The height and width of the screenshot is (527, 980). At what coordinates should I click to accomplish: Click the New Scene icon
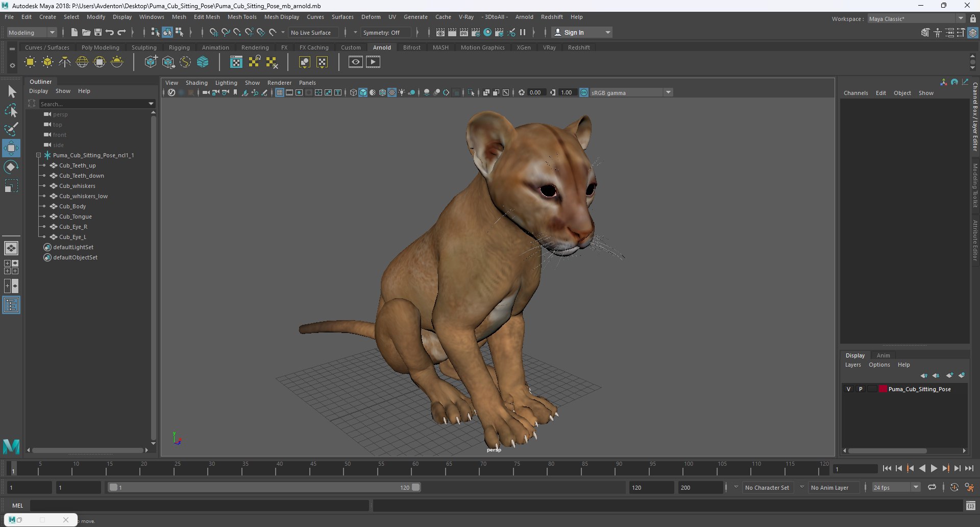[74, 32]
